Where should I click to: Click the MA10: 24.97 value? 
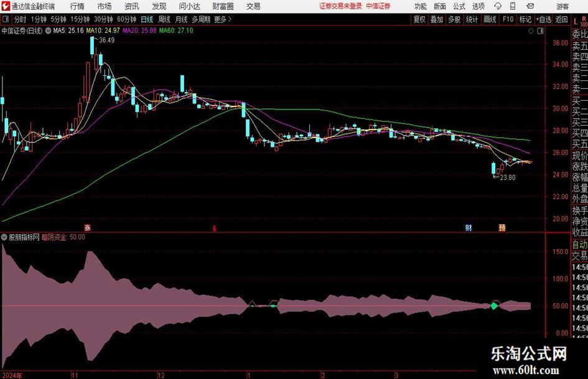[x=103, y=30]
